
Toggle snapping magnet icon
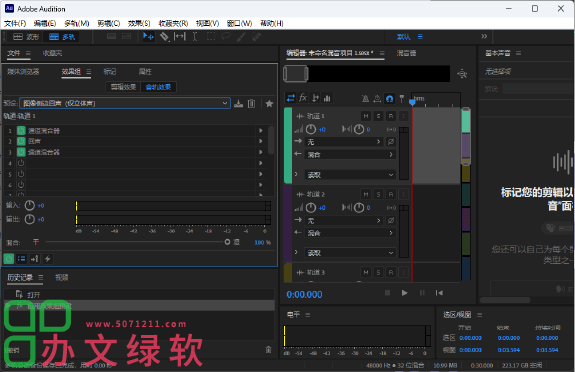[389, 98]
